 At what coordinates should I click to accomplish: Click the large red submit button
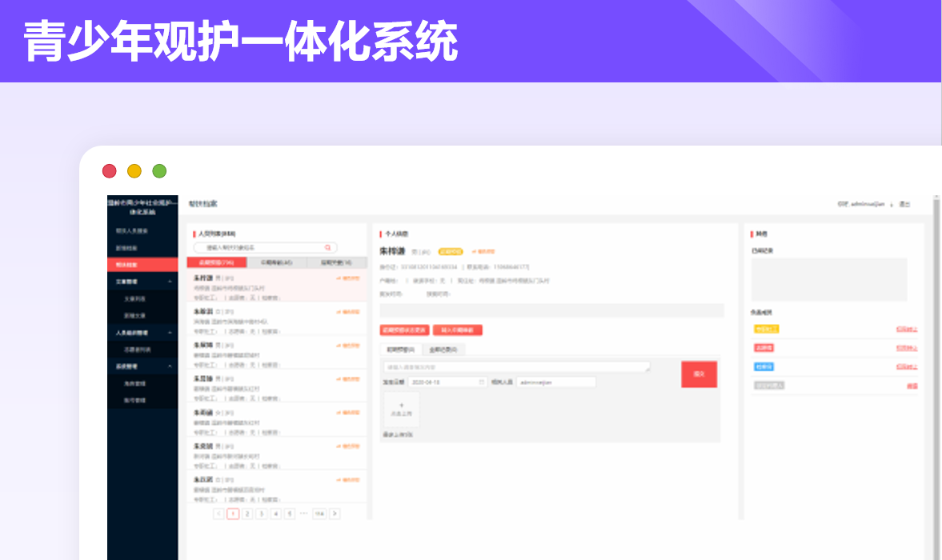699,374
